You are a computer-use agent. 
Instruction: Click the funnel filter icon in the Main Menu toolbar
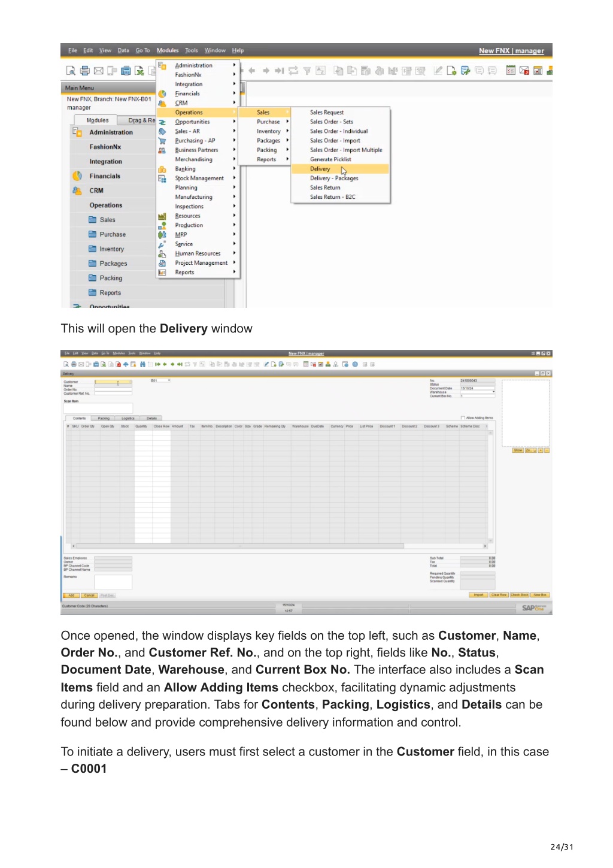(x=307, y=71)
